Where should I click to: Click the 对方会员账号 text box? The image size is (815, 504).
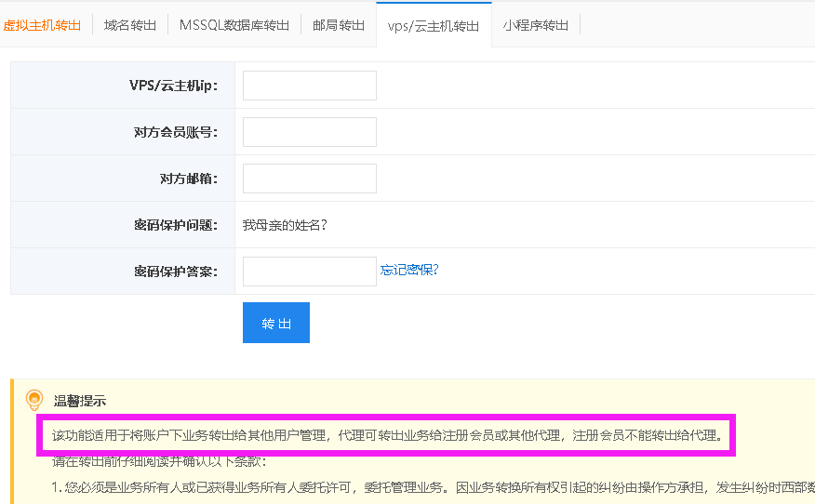tap(309, 132)
